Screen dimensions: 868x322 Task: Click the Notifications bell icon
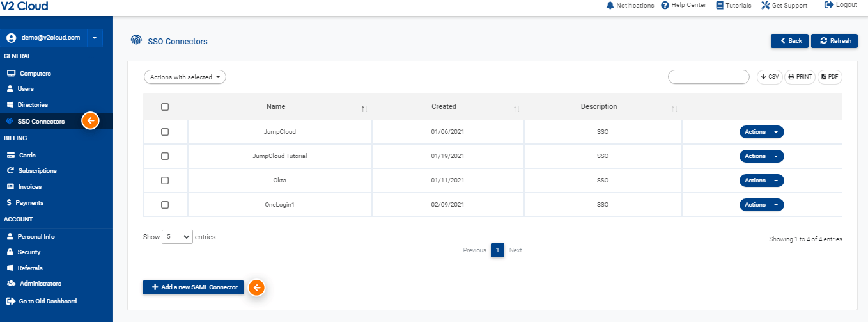pyautogui.click(x=610, y=5)
